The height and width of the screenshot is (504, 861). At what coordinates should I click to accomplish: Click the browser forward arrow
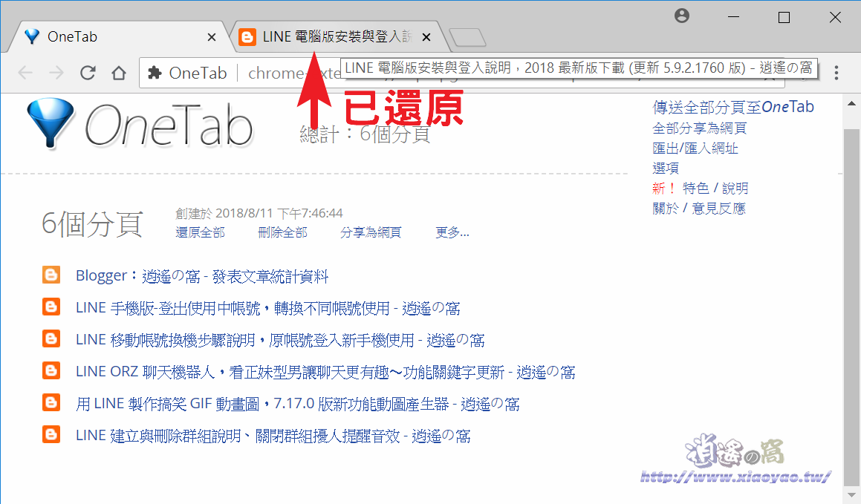(x=56, y=73)
